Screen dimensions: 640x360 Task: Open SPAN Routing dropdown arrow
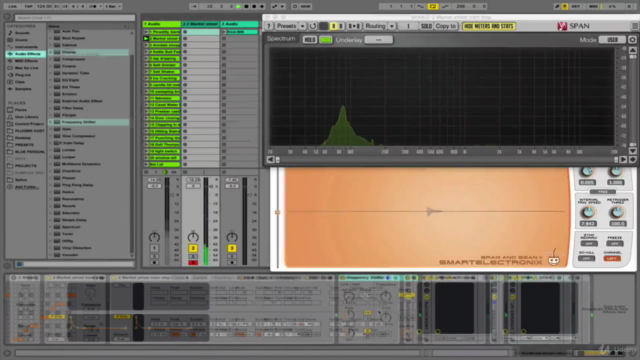tap(391, 26)
